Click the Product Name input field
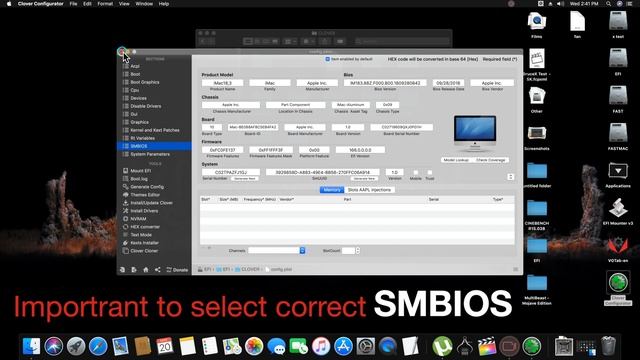The height and width of the screenshot is (360, 640). coord(222,83)
